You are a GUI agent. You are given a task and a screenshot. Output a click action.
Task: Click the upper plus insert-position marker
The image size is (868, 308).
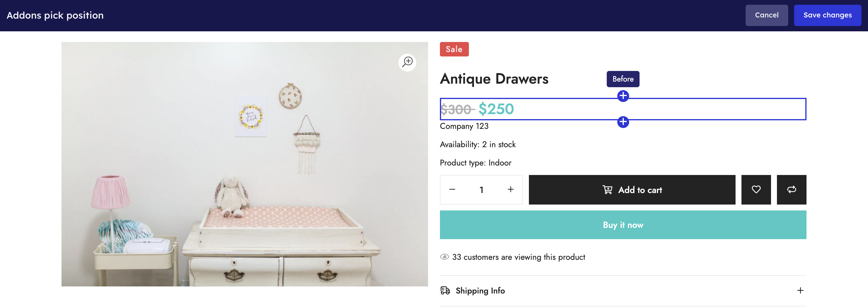tap(623, 96)
